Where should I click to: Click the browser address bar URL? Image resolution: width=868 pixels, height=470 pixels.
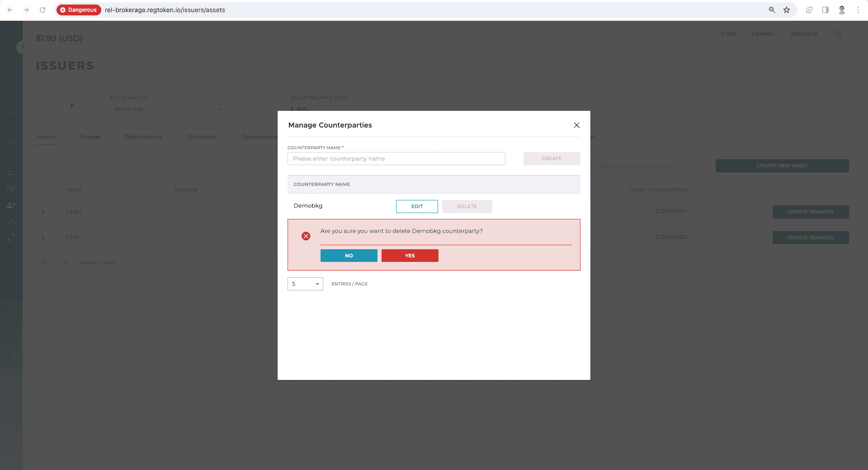click(x=165, y=10)
